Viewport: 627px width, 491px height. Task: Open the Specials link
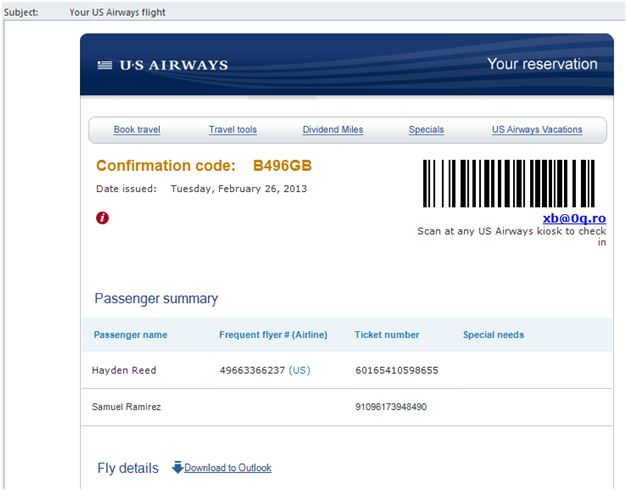426,130
